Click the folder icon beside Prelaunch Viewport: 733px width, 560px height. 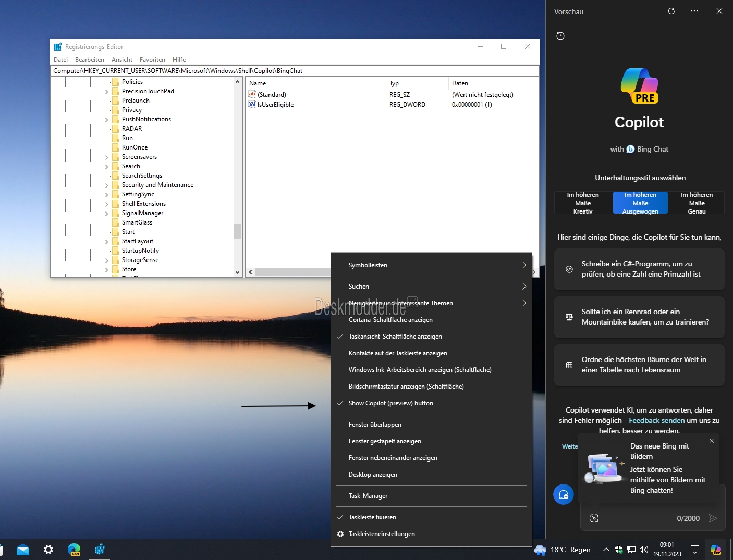coord(116,101)
